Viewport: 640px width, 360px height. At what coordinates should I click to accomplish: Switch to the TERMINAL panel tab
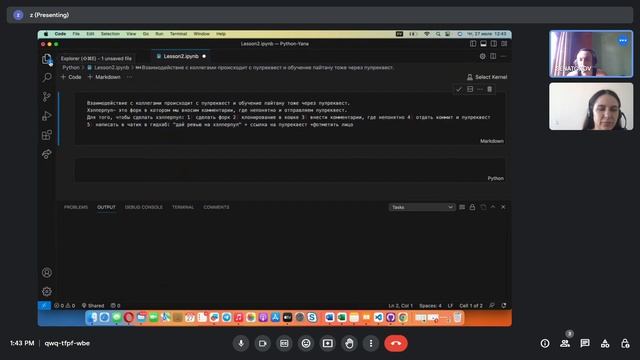click(183, 207)
